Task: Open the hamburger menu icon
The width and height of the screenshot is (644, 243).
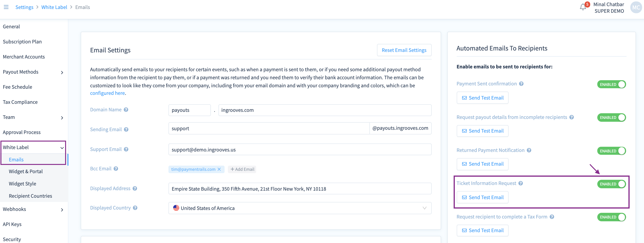Action: click(x=6, y=7)
